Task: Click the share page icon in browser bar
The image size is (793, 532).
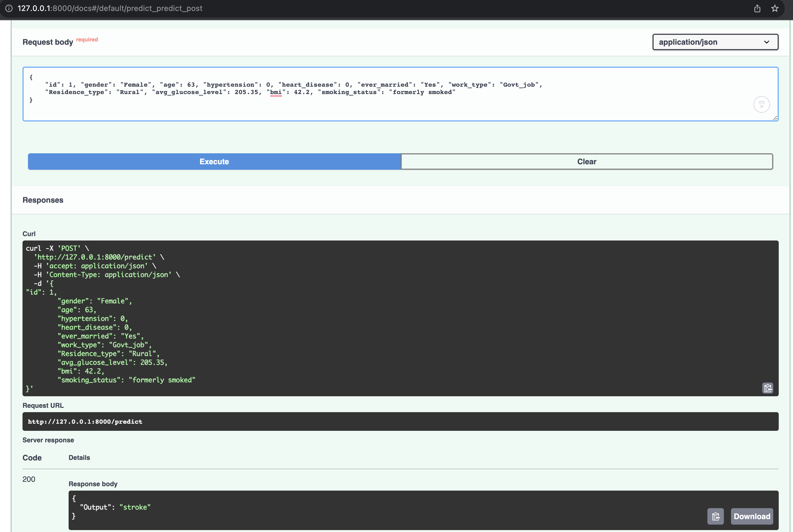Action: point(757,8)
